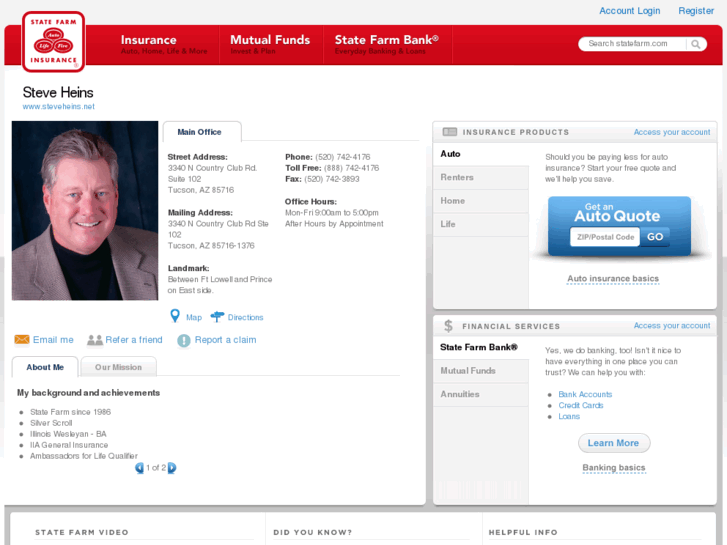Click the Directions signpost icon

point(217,317)
